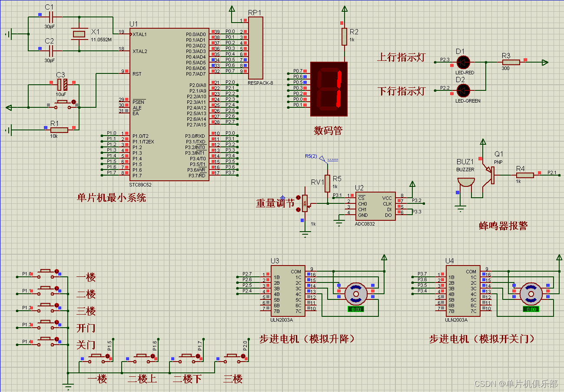564x392 pixels.
Task: Adjust the RV1 重量调节 potentiometer
Action: coord(305,203)
